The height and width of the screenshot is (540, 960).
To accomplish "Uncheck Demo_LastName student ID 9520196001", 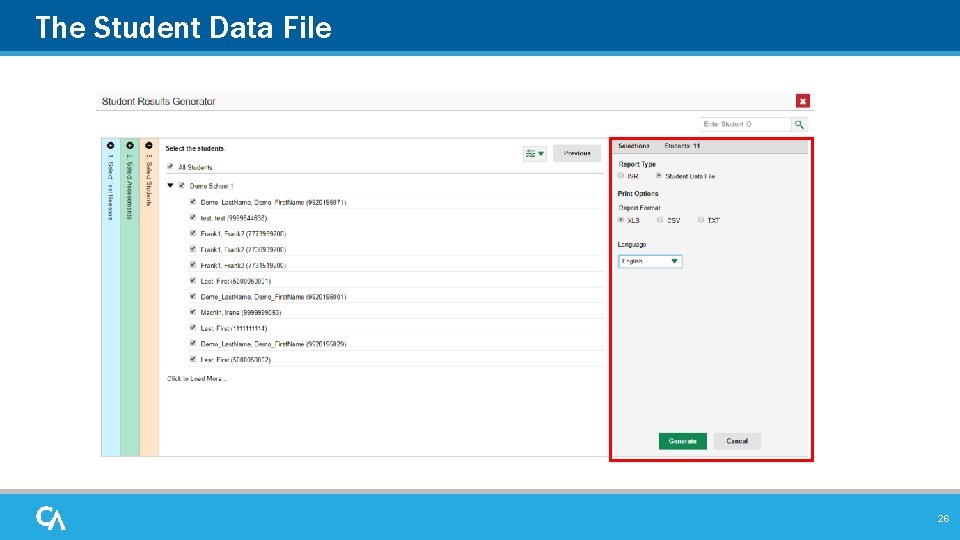I will [193, 296].
